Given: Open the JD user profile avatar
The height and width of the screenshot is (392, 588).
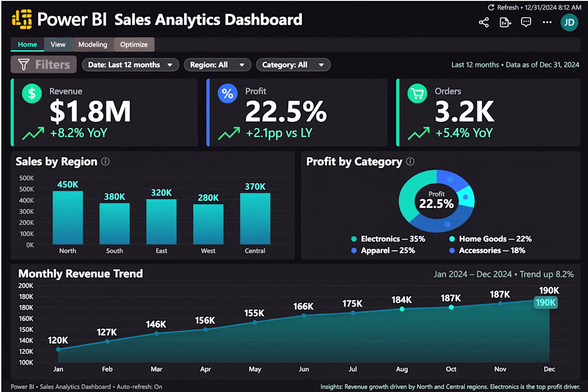Looking at the screenshot, I should coord(569,22).
